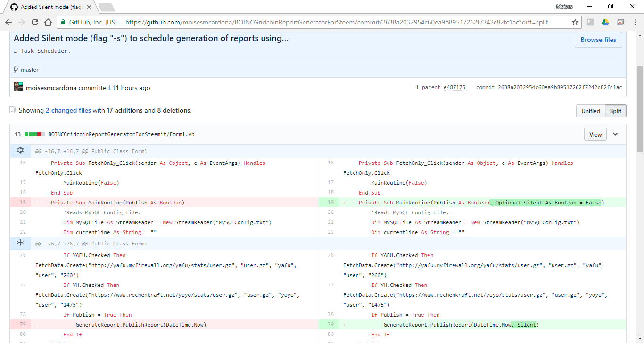This screenshot has height=343, width=644.
Task: Click the '… Task Scheduler.' commit description
Action: tap(42, 51)
